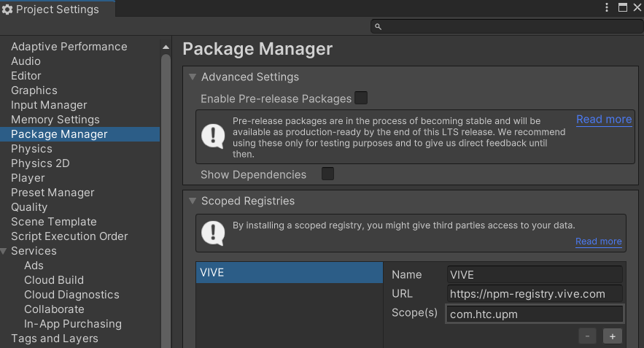Open the three-dot window options menu
This screenshot has width=644, height=348.
[x=607, y=8]
